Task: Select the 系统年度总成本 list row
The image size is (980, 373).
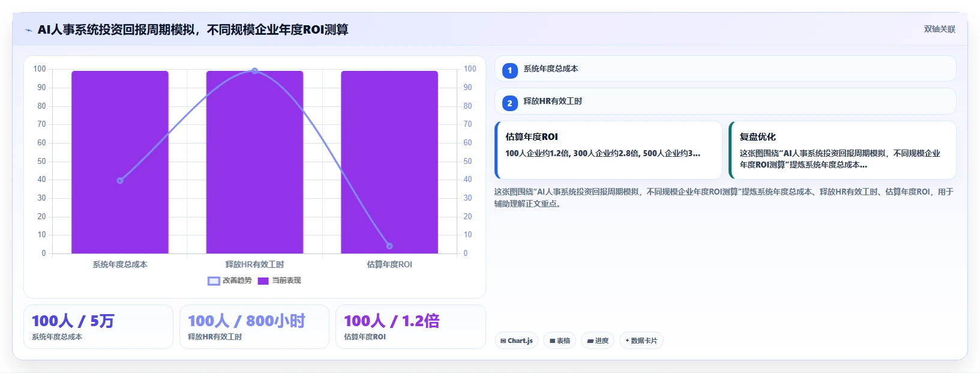Action: pyautogui.click(x=725, y=68)
